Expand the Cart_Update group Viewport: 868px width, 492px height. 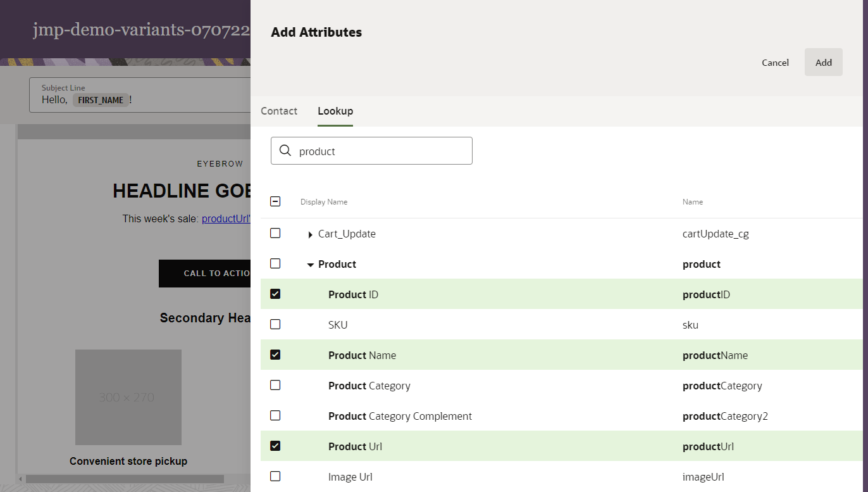tap(310, 234)
